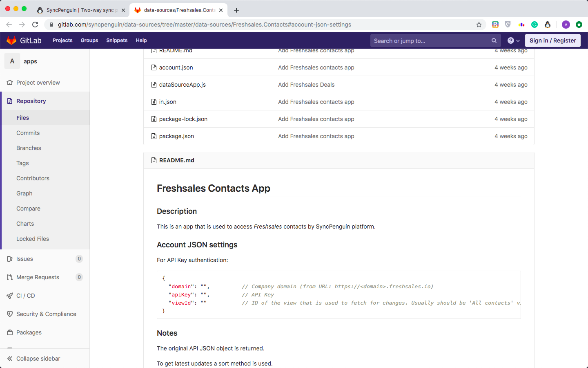Click the penguin extension icon

coord(548,25)
